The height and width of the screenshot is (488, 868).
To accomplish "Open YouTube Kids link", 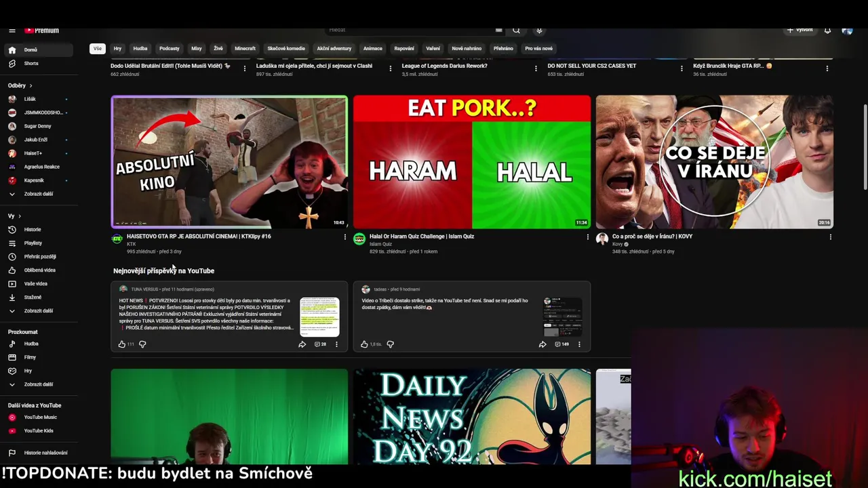I will (x=38, y=431).
